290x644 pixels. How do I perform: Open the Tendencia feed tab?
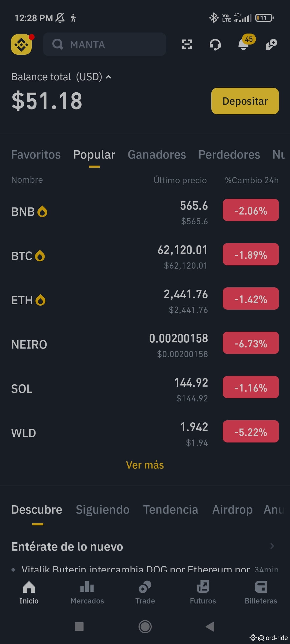click(x=171, y=510)
